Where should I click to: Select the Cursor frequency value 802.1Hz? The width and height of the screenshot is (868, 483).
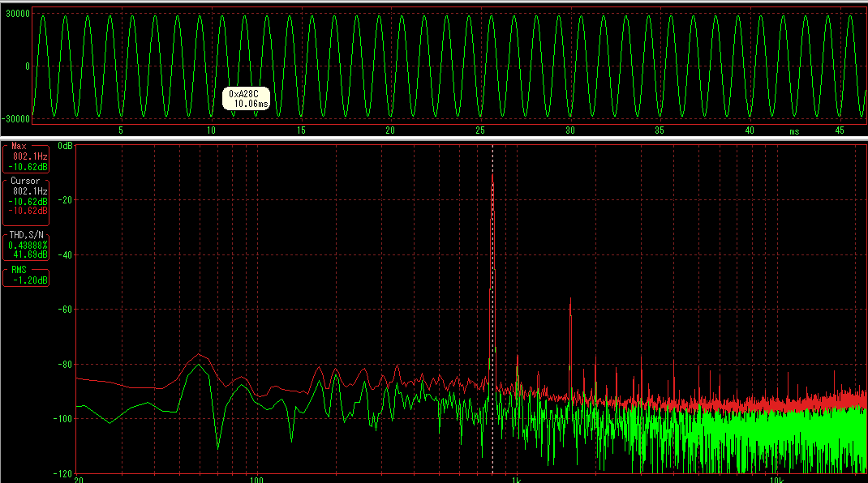(x=30, y=191)
